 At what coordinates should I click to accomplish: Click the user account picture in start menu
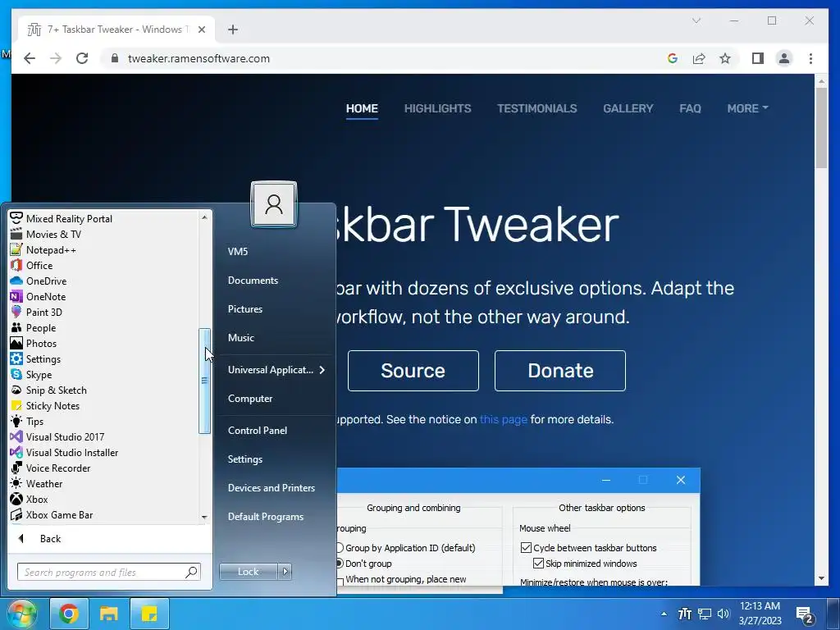tap(274, 204)
